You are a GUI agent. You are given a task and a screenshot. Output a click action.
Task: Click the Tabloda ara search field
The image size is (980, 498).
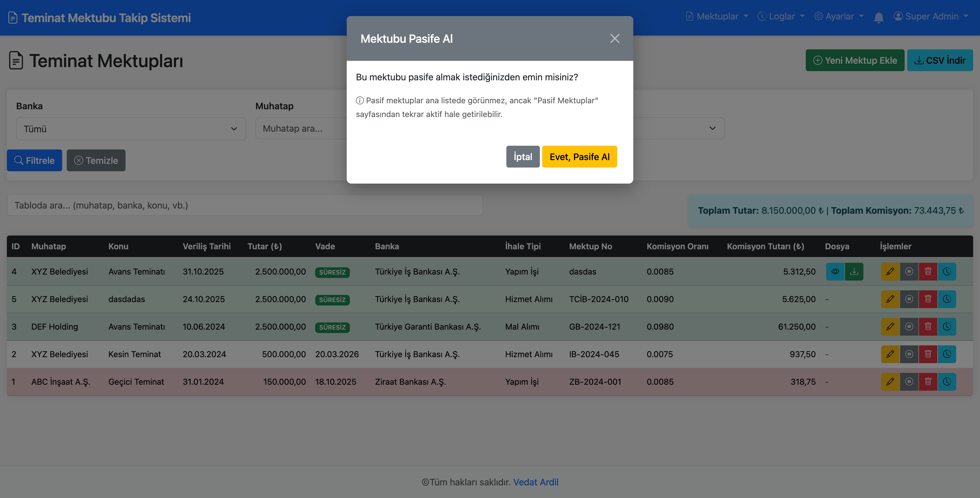tap(245, 205)
